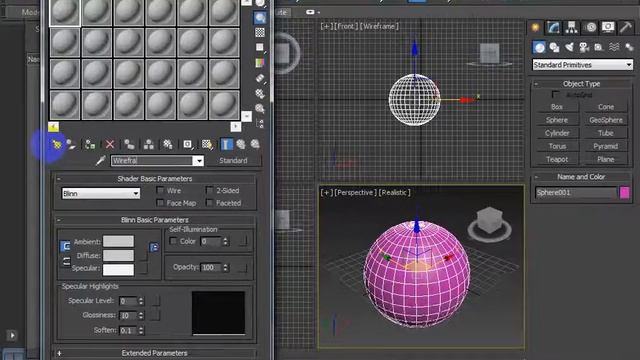Select the Space Warps category icon

tap(614, 47)
